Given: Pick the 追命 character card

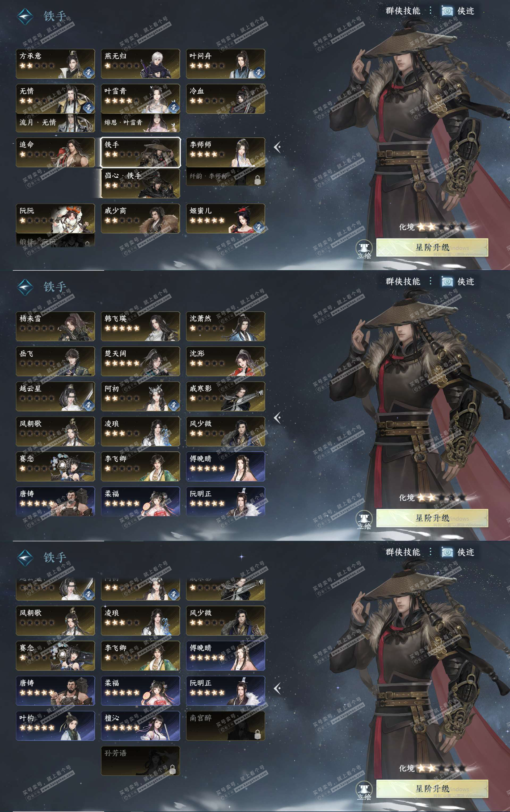Looking at the screenshot, I should point(55,152).
